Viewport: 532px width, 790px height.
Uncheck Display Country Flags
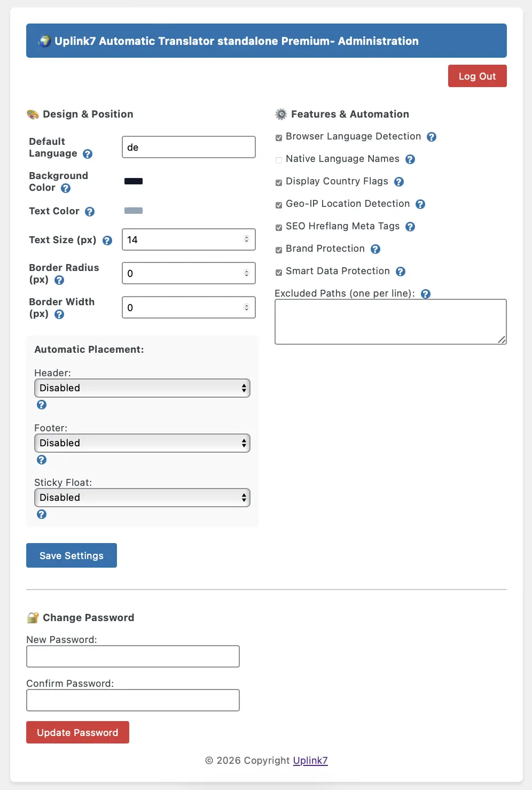pyautogui.click(x=279, y=183)
